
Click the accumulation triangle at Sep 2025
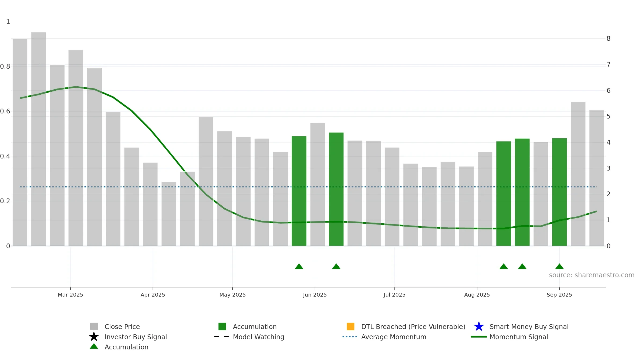559,266
